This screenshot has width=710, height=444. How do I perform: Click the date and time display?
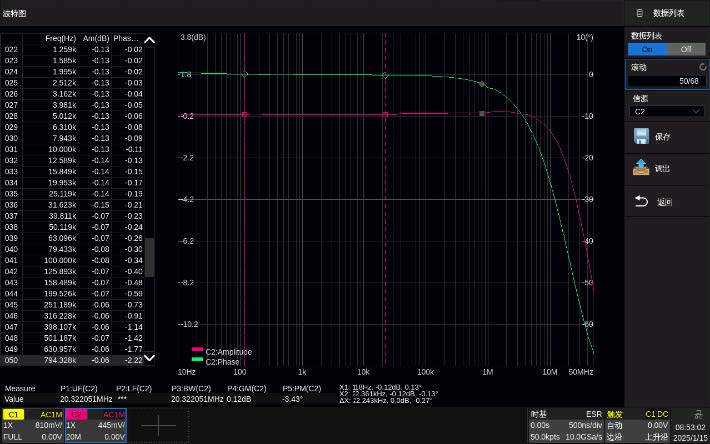pyautogui.click(x=690, y=432)
